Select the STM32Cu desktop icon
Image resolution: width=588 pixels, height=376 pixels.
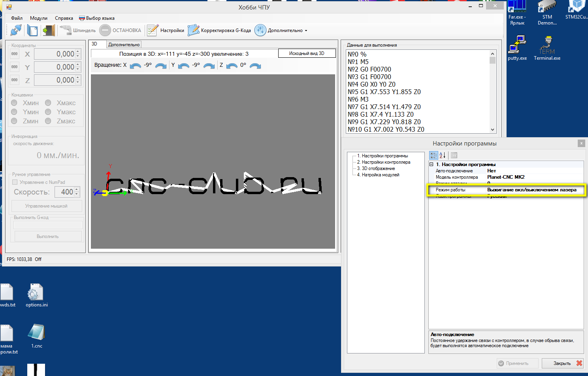coord(576,10)
